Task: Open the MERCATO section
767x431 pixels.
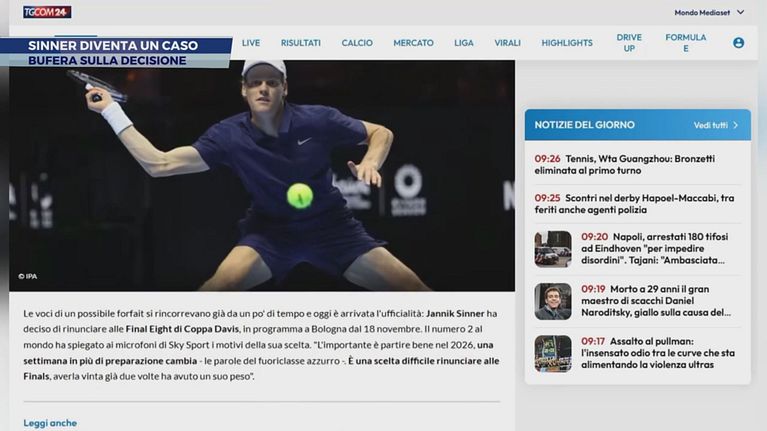Action: 413,43
